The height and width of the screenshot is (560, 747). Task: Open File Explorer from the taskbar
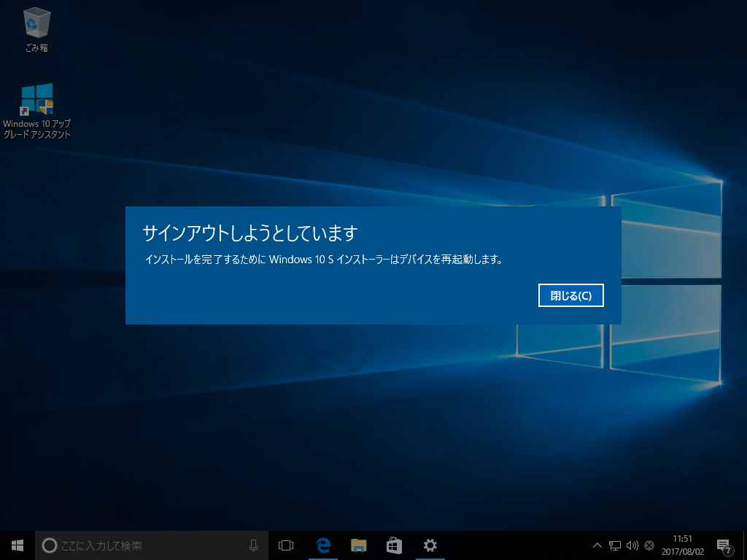358,545
